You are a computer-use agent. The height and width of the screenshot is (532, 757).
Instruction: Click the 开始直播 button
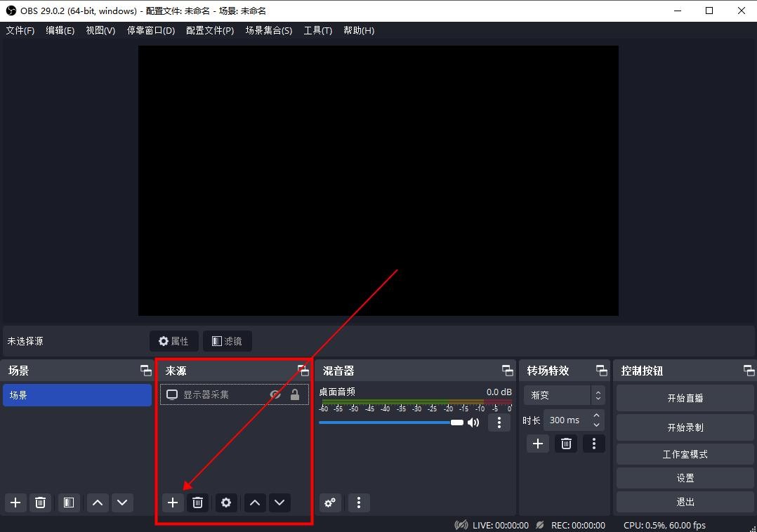pyautogui.click(x=685, y=398)
